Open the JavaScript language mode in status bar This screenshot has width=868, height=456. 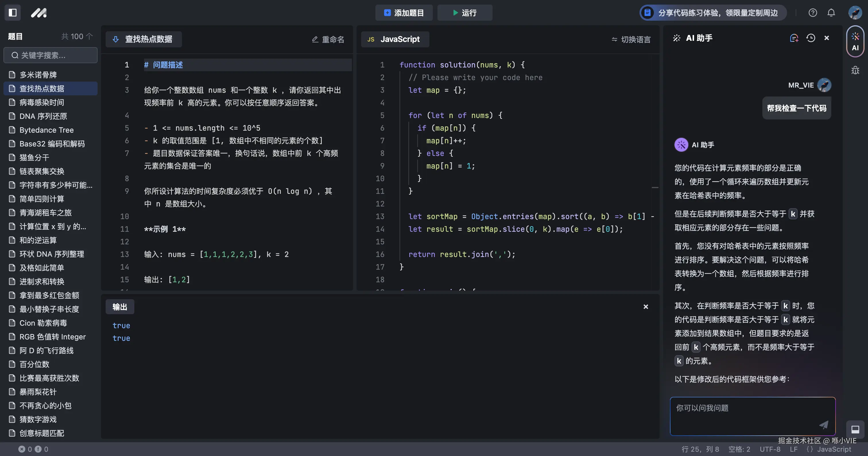[x=829, y=449]
